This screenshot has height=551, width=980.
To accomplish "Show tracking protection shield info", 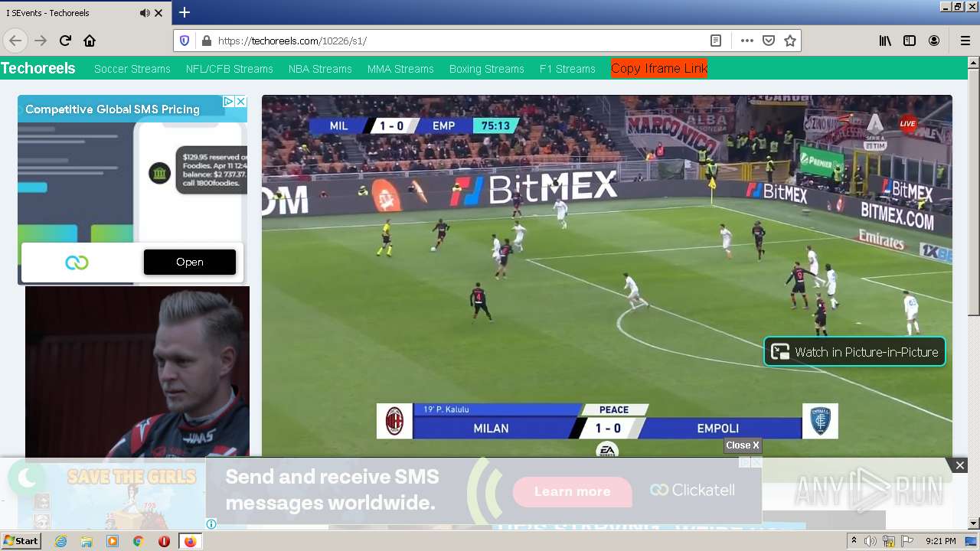I will 185,41.
